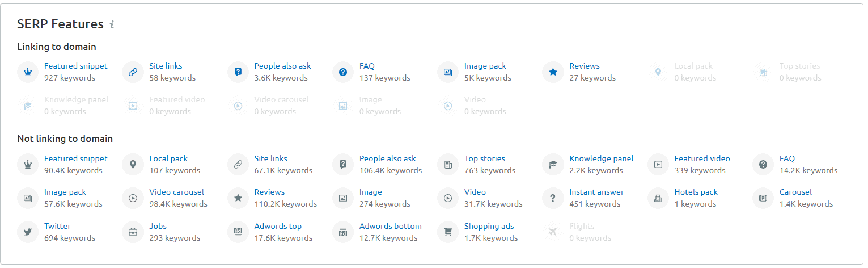The width and height of the screenshot is (868, 268).
Task: Click the chain link icon beside Site links 58 keywords
Action: pos(132,72)
